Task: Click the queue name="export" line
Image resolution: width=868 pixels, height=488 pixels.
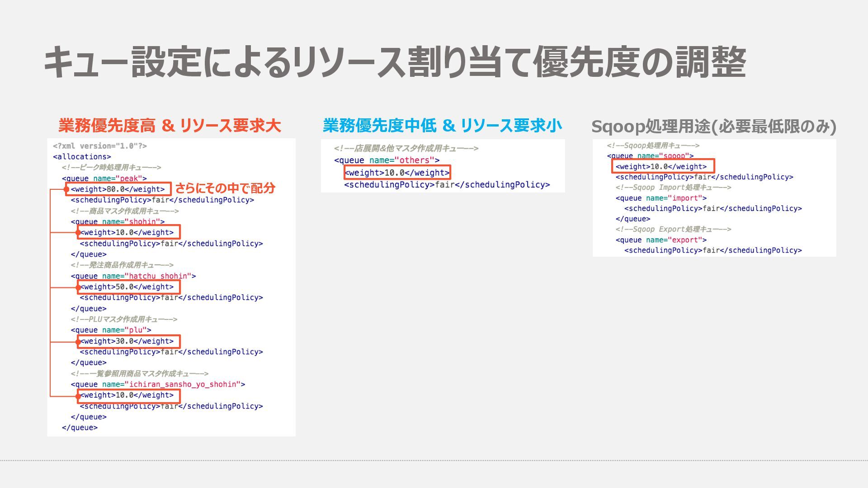Action: 661,240
